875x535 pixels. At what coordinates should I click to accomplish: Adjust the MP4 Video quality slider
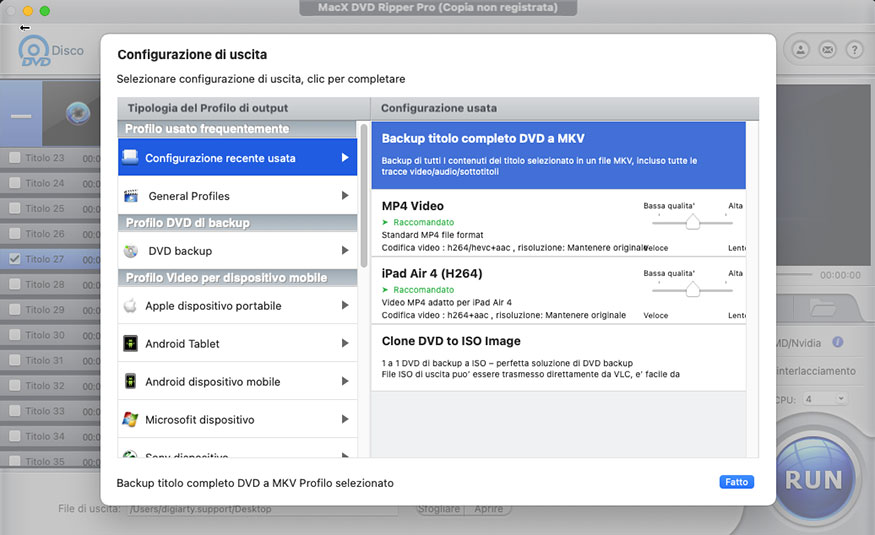tap(691, 223)
